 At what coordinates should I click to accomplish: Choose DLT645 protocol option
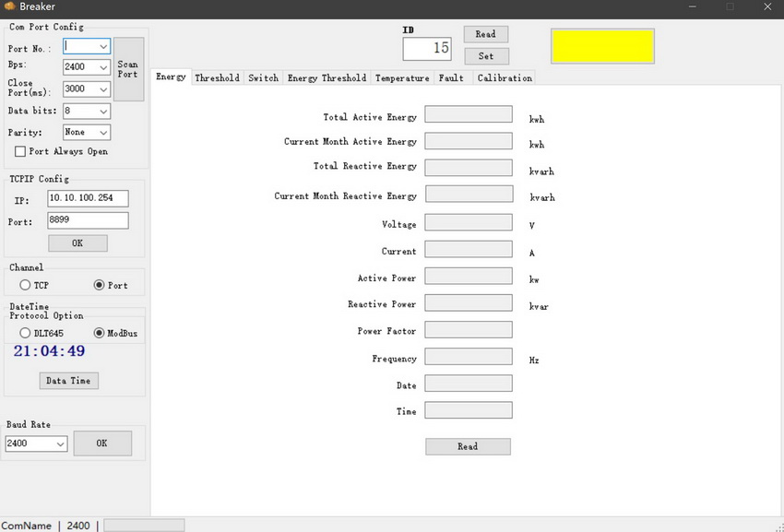26,333
